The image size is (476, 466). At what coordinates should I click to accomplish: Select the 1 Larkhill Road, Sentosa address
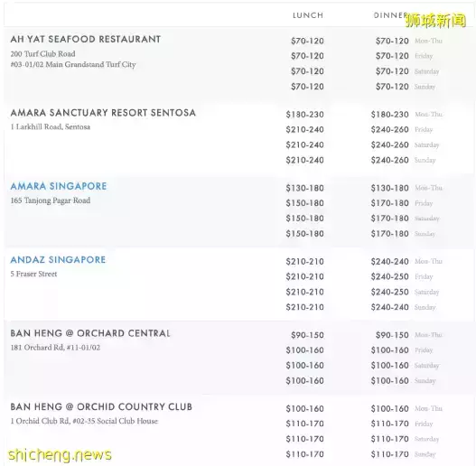click(51, 127)
